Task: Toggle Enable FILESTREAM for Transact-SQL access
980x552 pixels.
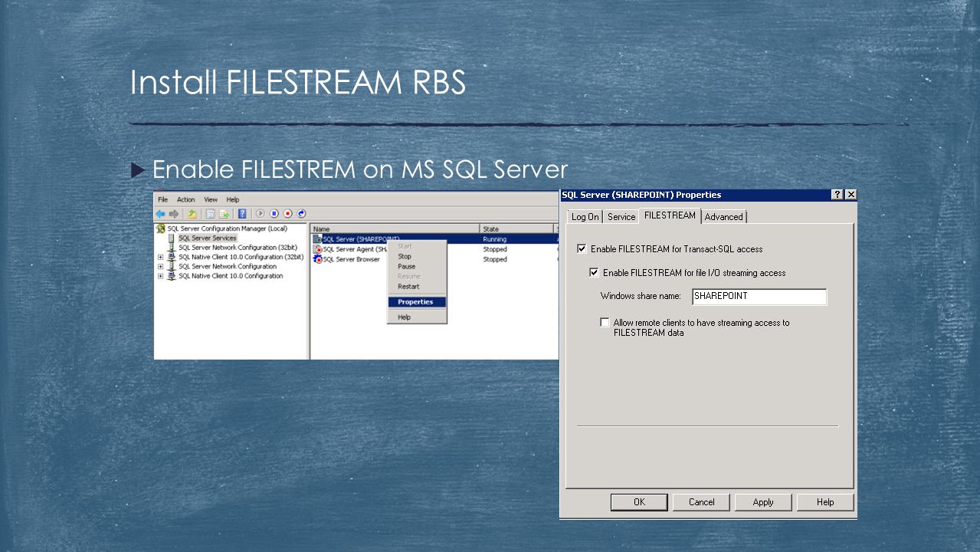Action: (x=582, y=248)
